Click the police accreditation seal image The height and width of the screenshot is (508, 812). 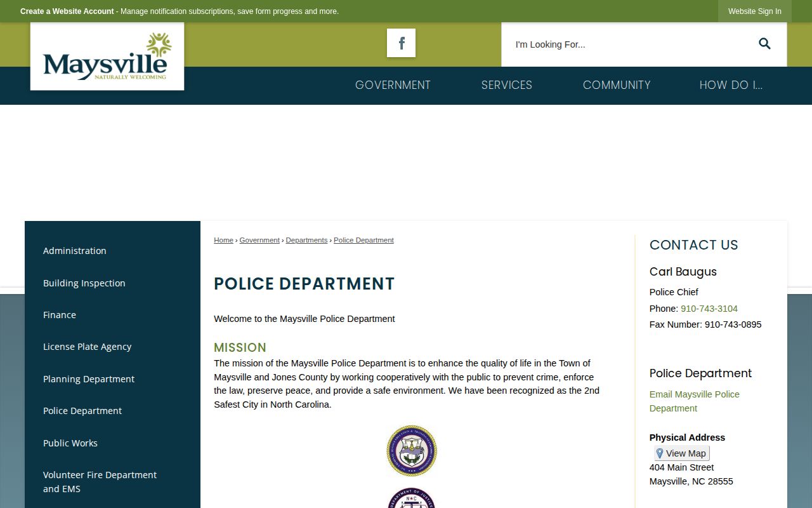[412, 451]
